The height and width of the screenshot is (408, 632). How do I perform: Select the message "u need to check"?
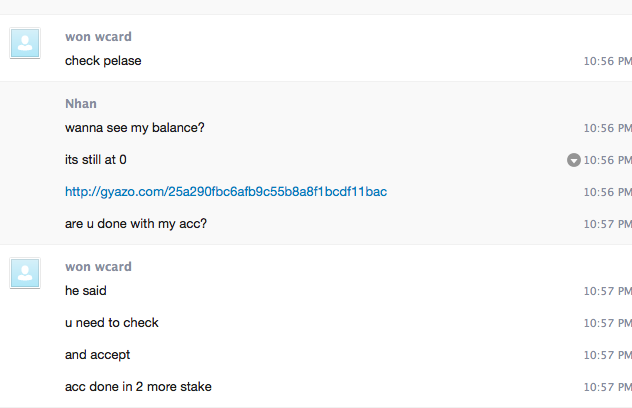tap(112, 323)
